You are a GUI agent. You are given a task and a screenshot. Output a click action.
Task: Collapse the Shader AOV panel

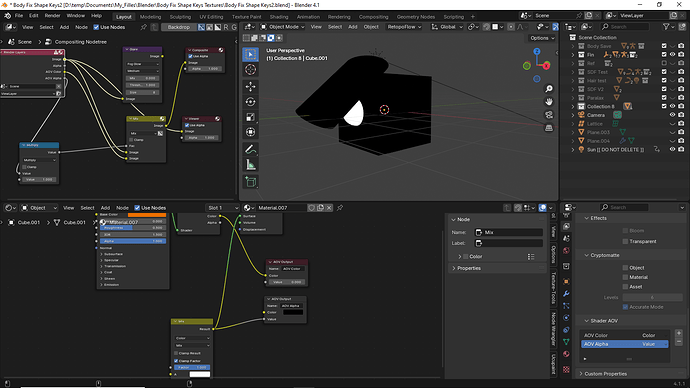(586, 321)
